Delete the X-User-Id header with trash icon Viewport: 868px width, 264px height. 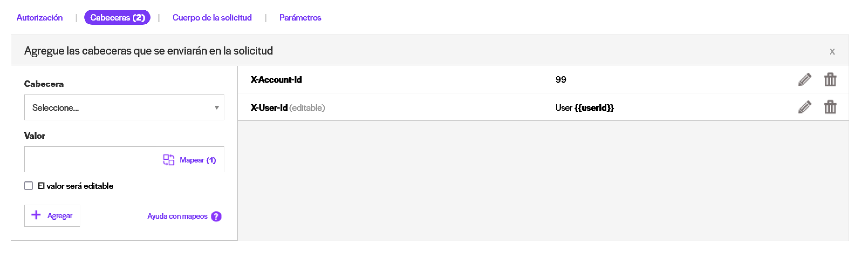coord(830,107)
